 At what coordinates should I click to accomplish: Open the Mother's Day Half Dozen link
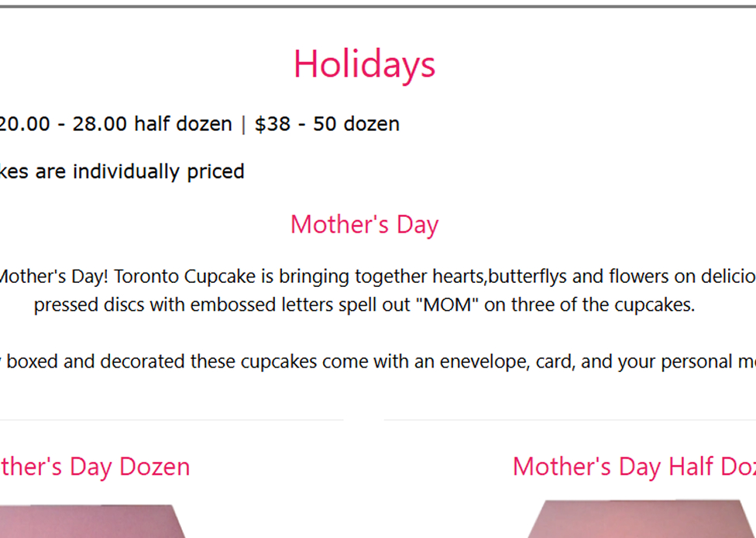pyautogui.click(x=634, y=467)
